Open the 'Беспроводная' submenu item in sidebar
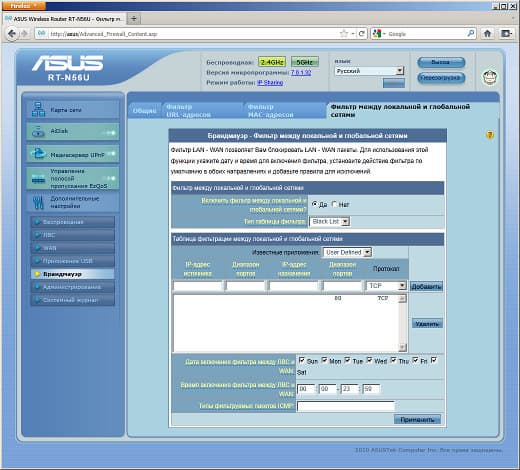 [x=73, y=222]
